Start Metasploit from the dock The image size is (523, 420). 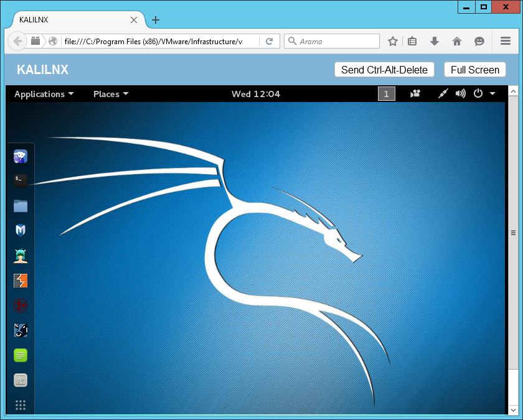tap(21, 230)
